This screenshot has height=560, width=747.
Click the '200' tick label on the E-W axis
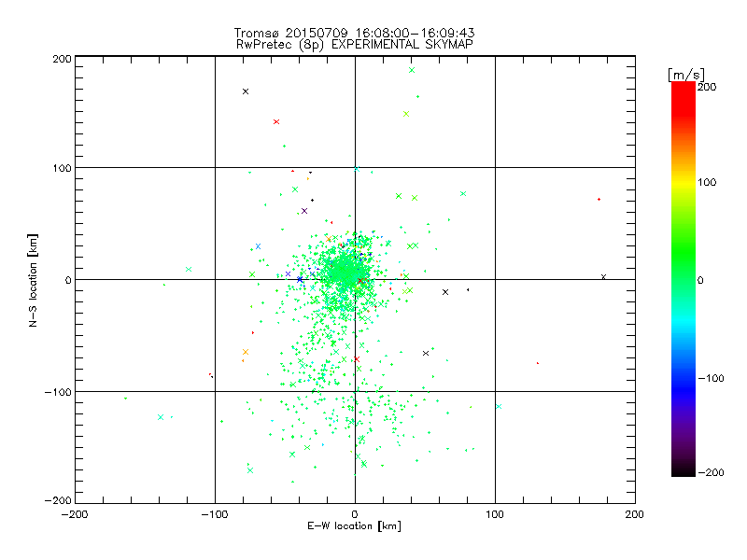(635, 515)
